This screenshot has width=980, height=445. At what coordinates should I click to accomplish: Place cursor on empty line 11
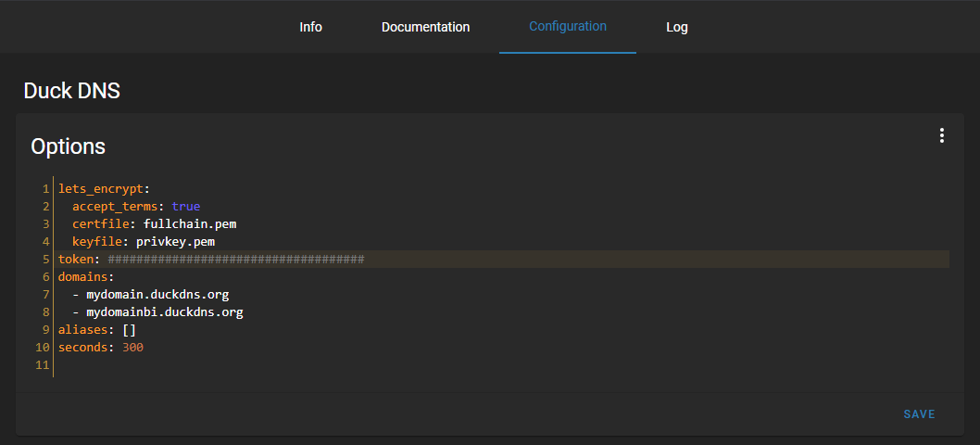[x=501, y=365]
